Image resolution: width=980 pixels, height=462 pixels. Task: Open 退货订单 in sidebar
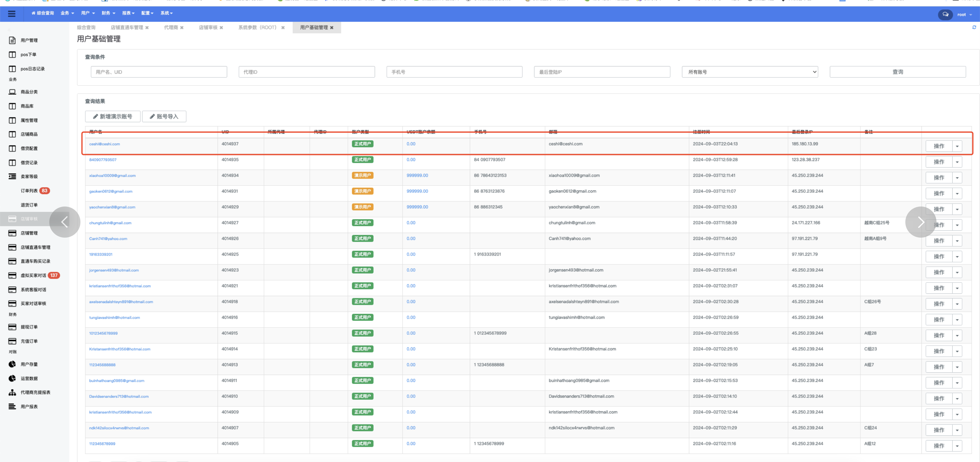pyautogui.click(x=29, y=205)
